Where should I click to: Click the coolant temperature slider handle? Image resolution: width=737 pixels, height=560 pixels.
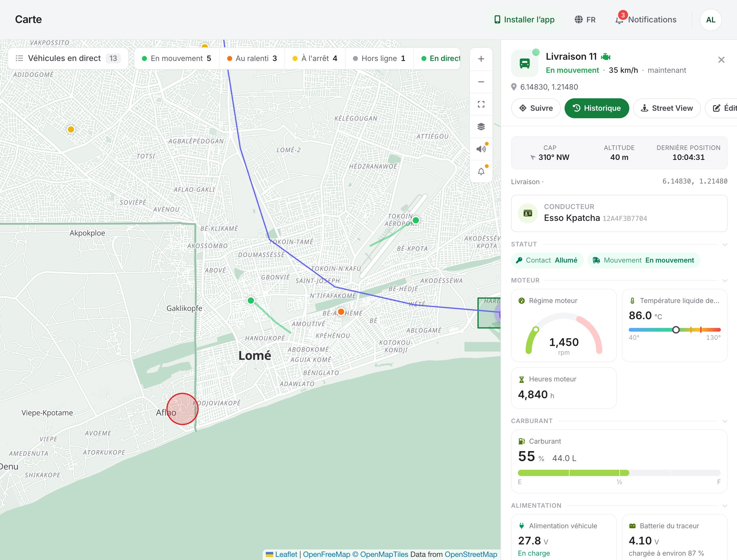click(676, 330)
